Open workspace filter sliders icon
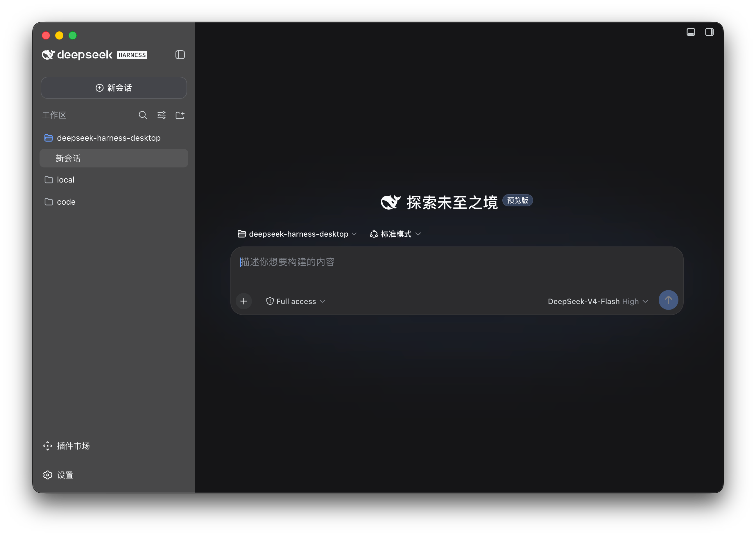Image resolution: width=756 pixels, height=536 pixels. pos(161,115)
